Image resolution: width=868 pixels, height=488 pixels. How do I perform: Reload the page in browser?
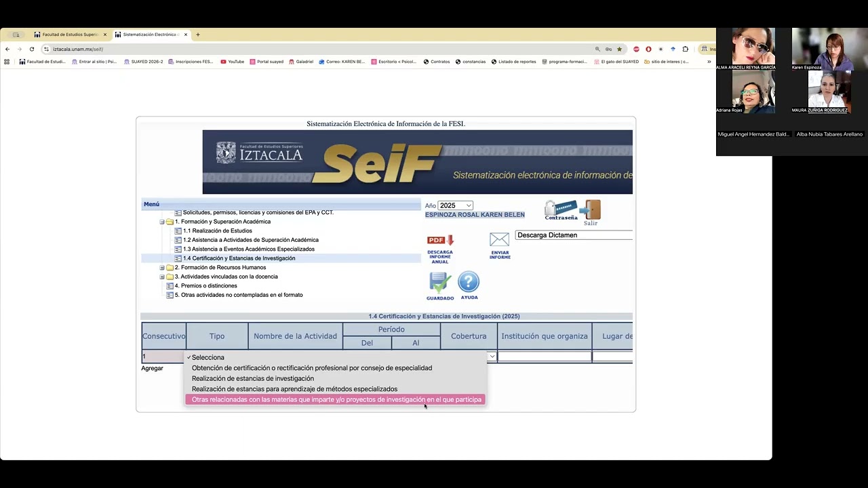pos(31,49)
